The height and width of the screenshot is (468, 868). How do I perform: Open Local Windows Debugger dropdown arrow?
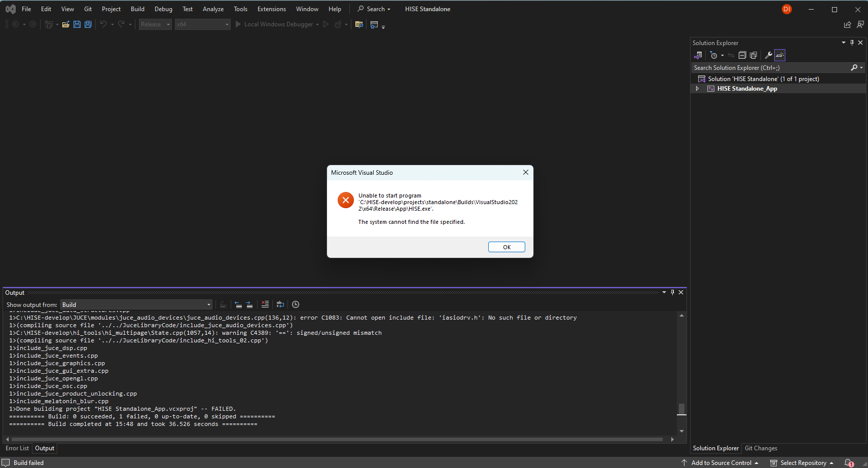[x=317, y=24]
